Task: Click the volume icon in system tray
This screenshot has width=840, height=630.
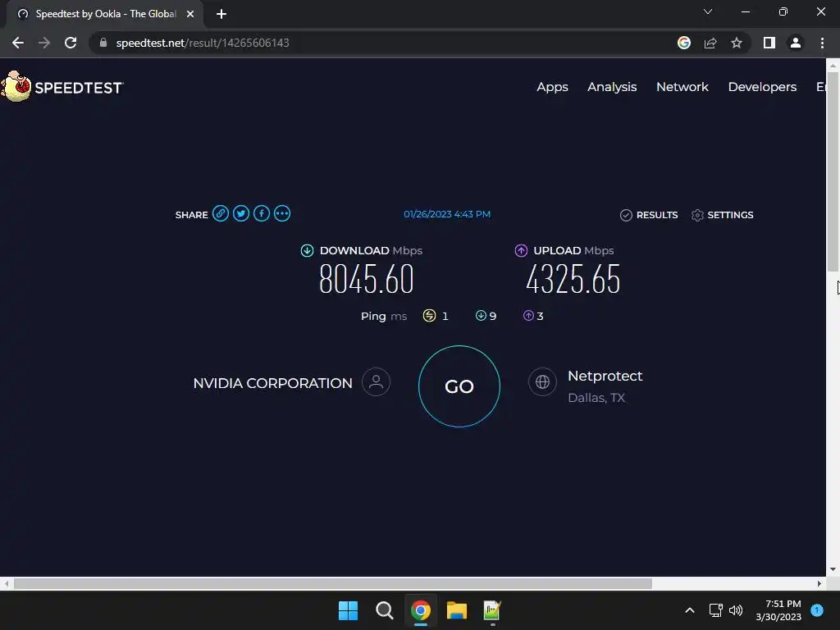Action: click(x=736, y=610)
